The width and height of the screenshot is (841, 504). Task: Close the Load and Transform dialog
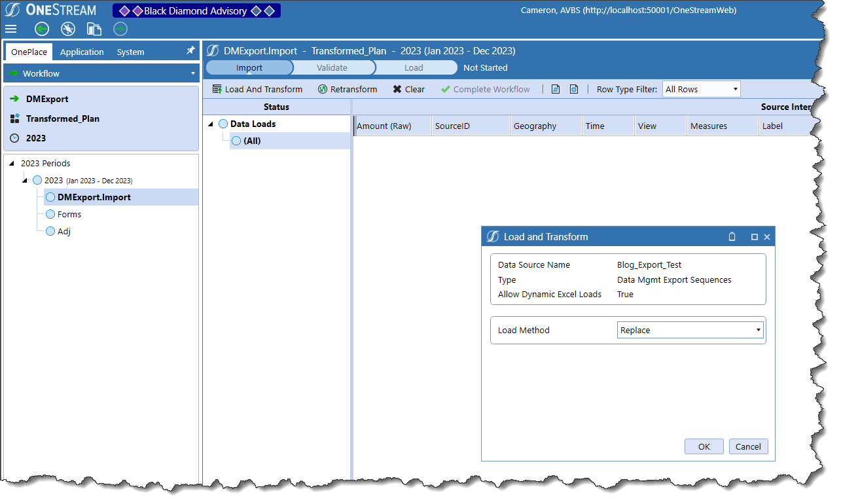[767, 237]
